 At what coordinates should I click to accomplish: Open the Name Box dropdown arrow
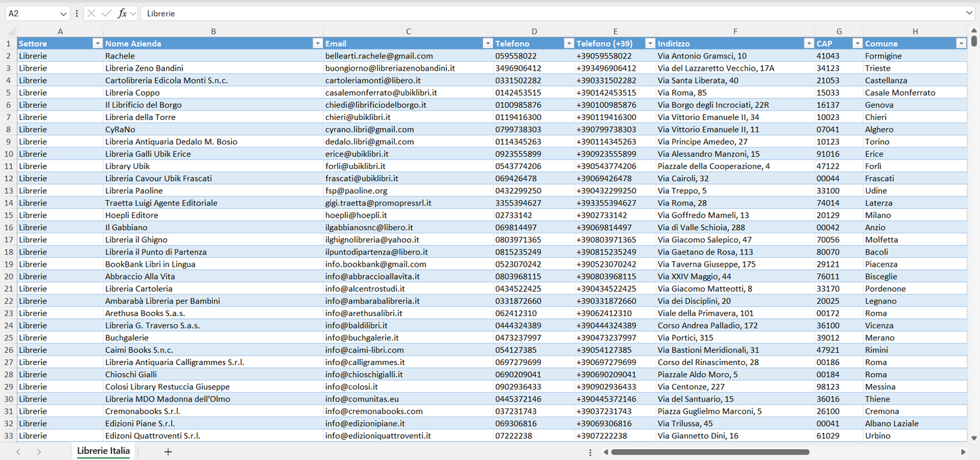point(64,14)
